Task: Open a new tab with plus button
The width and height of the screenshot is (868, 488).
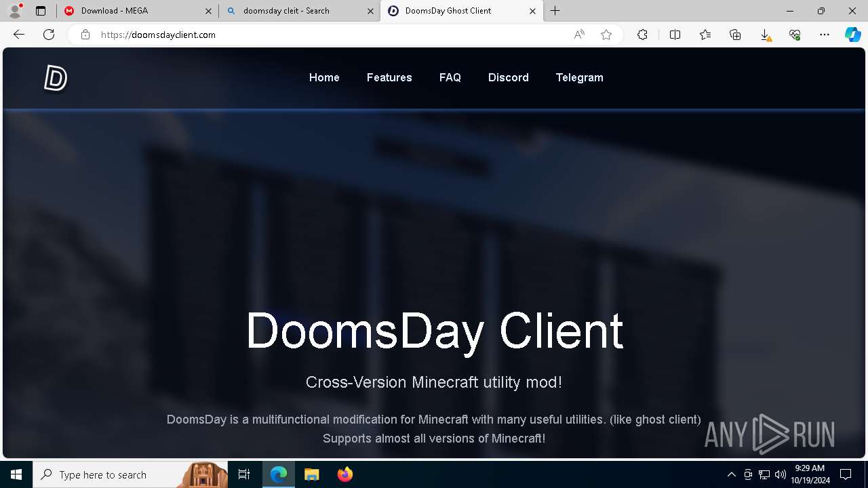Action: (555, 11)
